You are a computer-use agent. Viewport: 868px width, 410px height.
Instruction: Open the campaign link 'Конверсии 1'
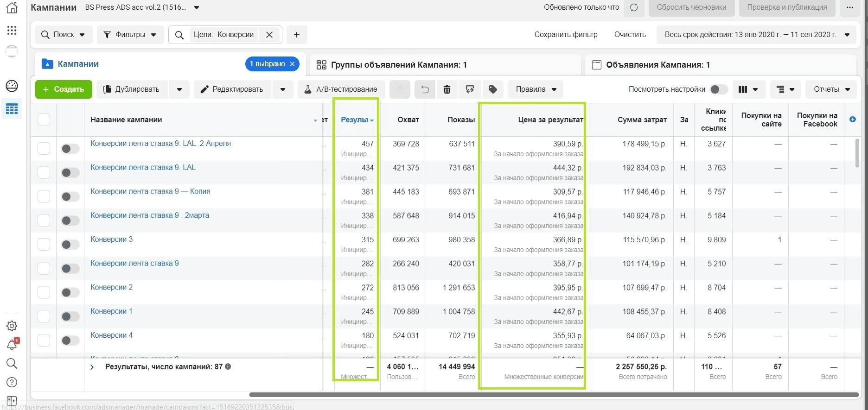point(111,311)
